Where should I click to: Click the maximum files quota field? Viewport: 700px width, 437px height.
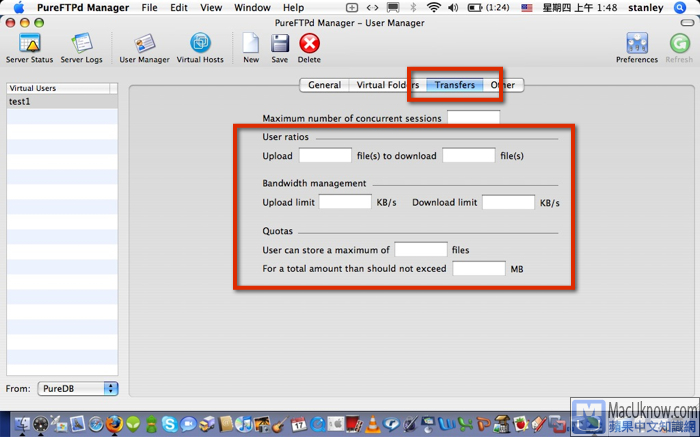pyautogui.click(x=421, y=249)
